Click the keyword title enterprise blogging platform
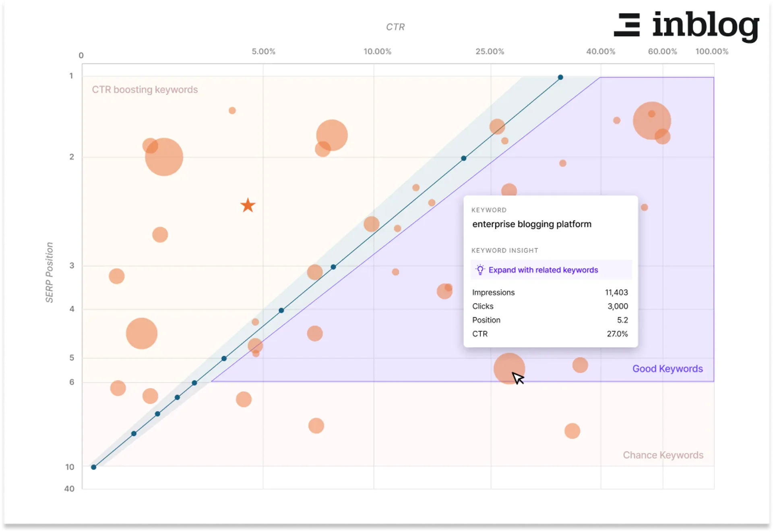773x532 pixels. 532,224
